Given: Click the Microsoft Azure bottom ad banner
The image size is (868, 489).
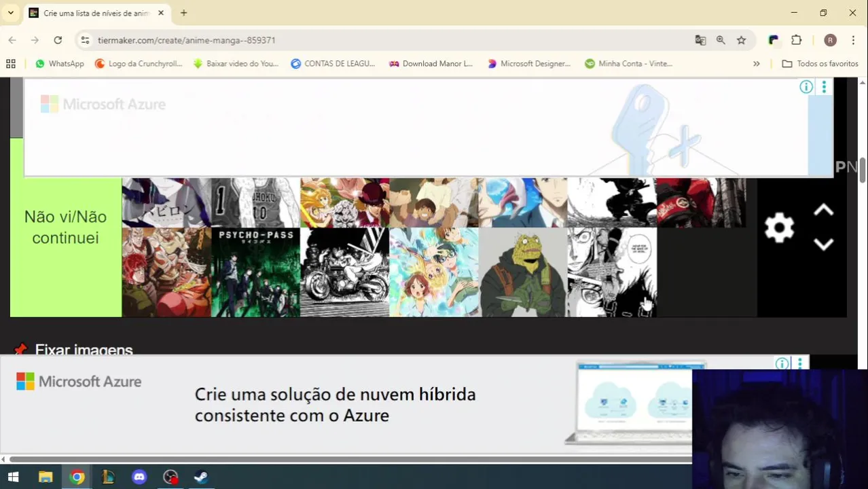Looking at the screenshot, I should click(x=346, y=404).
